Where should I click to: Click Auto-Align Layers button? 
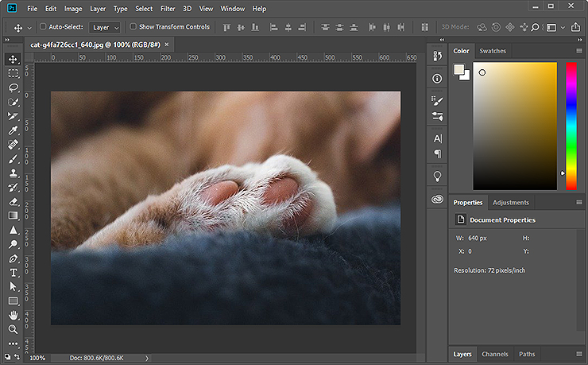424,27
